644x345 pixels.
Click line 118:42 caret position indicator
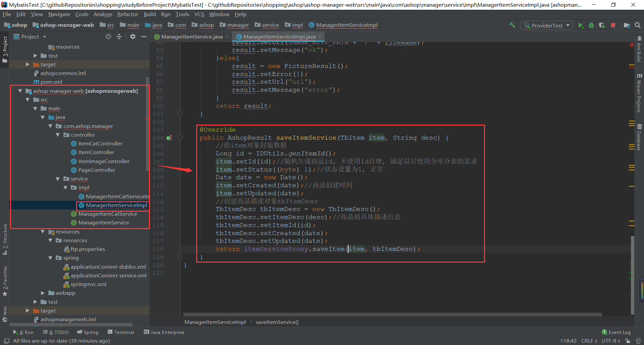point(568,341)
